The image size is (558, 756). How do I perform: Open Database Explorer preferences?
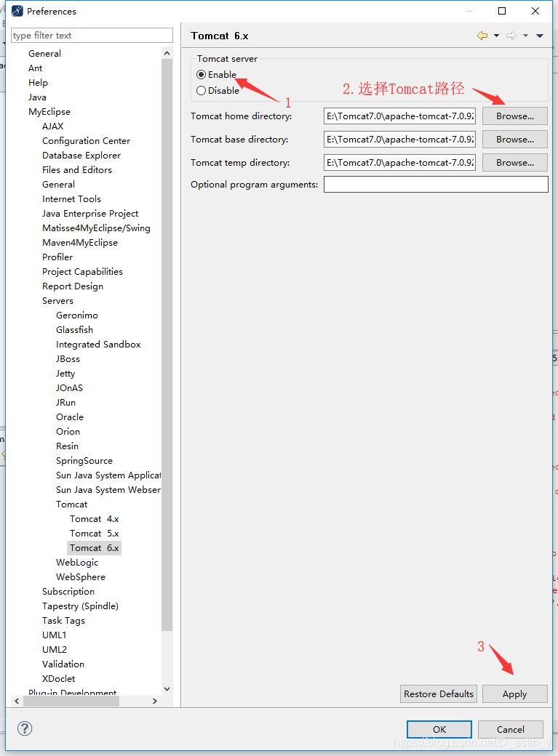81,156
